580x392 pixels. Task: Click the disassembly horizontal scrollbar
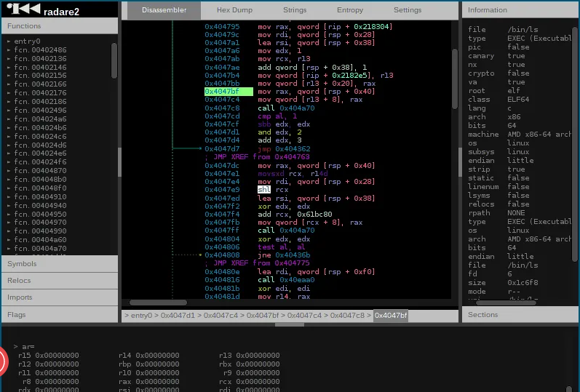point(158,303)
